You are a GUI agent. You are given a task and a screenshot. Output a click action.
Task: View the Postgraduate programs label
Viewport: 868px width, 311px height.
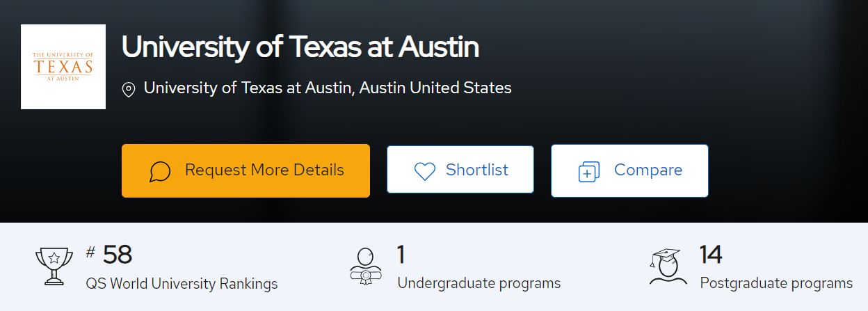pos(776,284)
